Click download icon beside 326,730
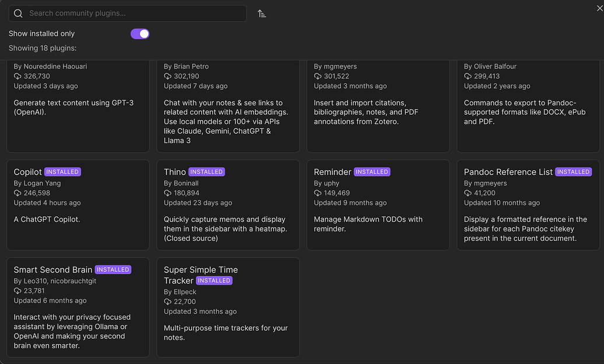Image resolution: width=604 pixels, height=364 pixels. click(18, 76)
